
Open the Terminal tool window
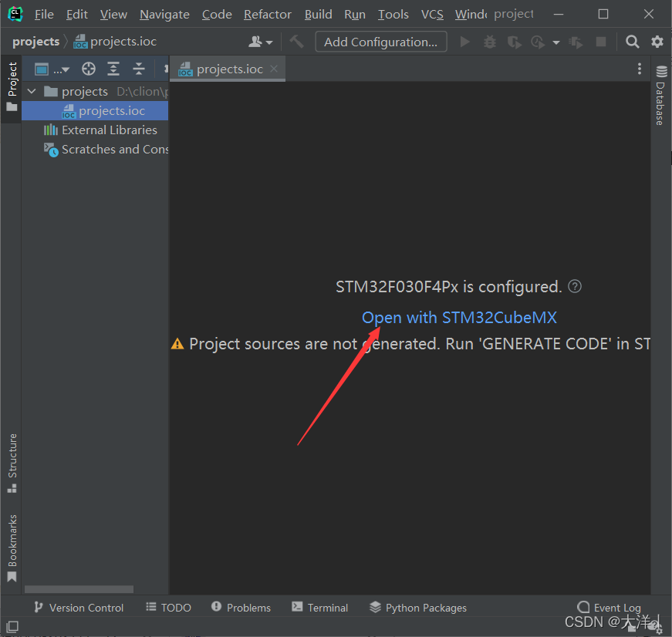click(319, 608)
